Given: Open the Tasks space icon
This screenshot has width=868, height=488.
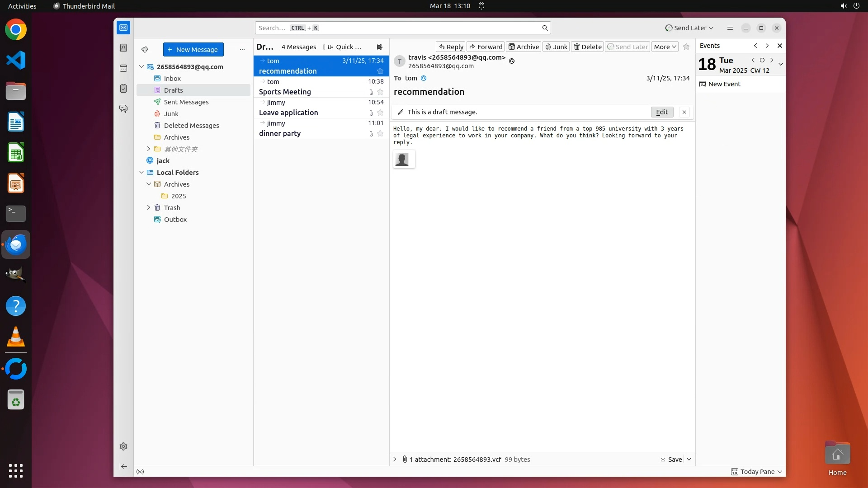Looking at the screenshot, I should [123, 89].
